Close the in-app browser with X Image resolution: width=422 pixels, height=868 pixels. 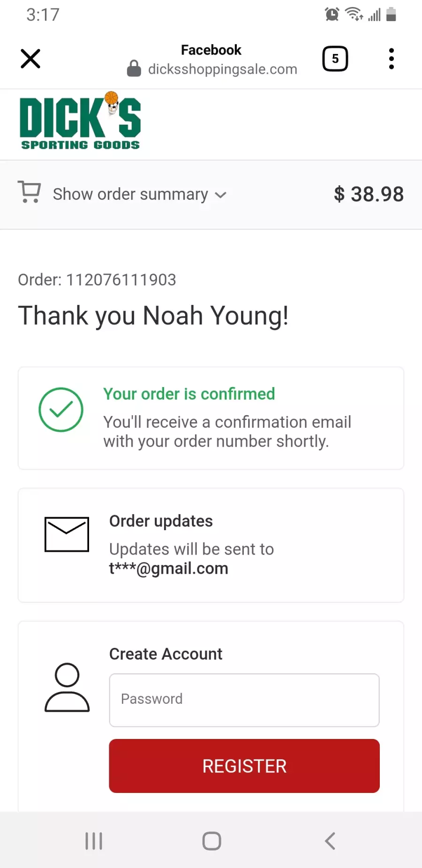tap(30, 59)
